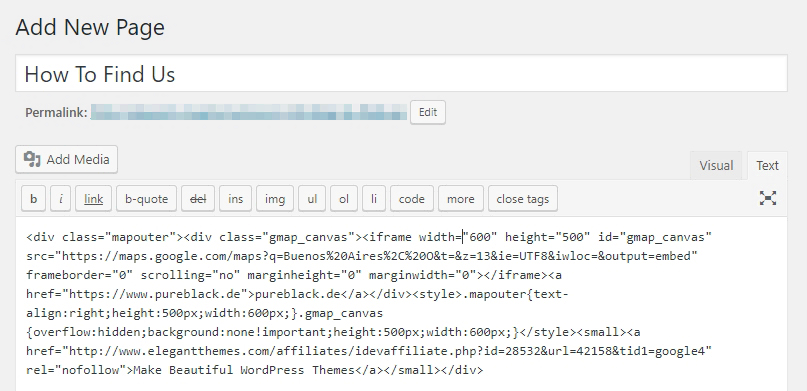Click the text 'class="mapouter"' in code

pyautogui.click(x=119, y=237)
